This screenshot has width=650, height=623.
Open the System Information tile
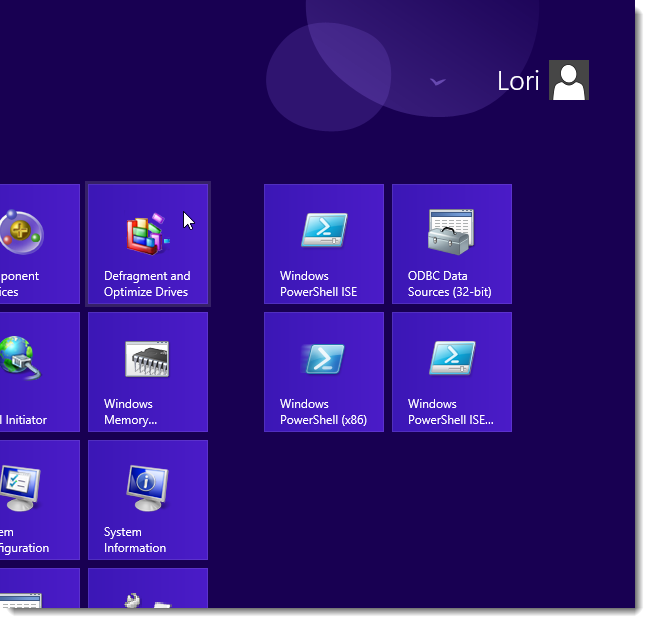pyautogui.click(x=148, y=500)
